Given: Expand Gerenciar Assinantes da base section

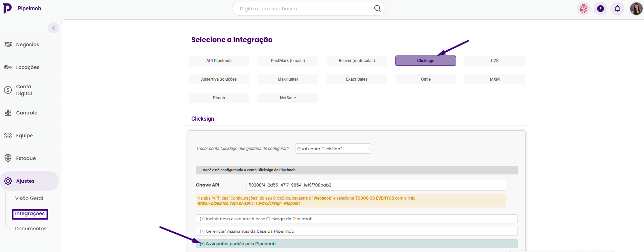Looking at the screenshot, I should pyautogui.click(x=356, y=231).
